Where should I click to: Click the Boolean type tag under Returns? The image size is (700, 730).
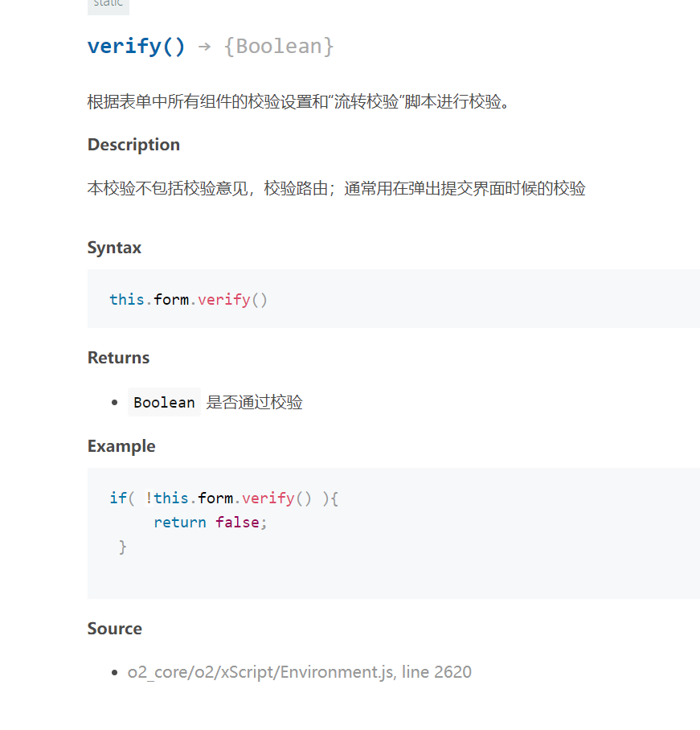pos(164,402)
